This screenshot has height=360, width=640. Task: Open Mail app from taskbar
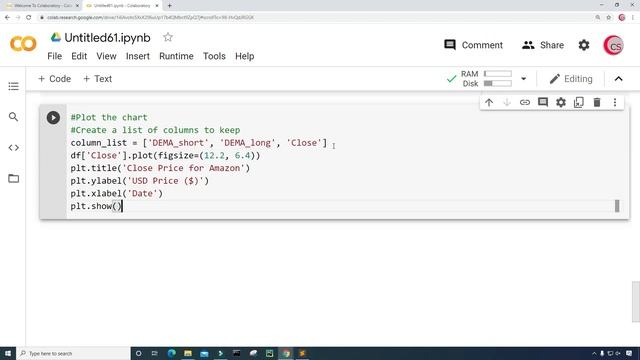204,353
